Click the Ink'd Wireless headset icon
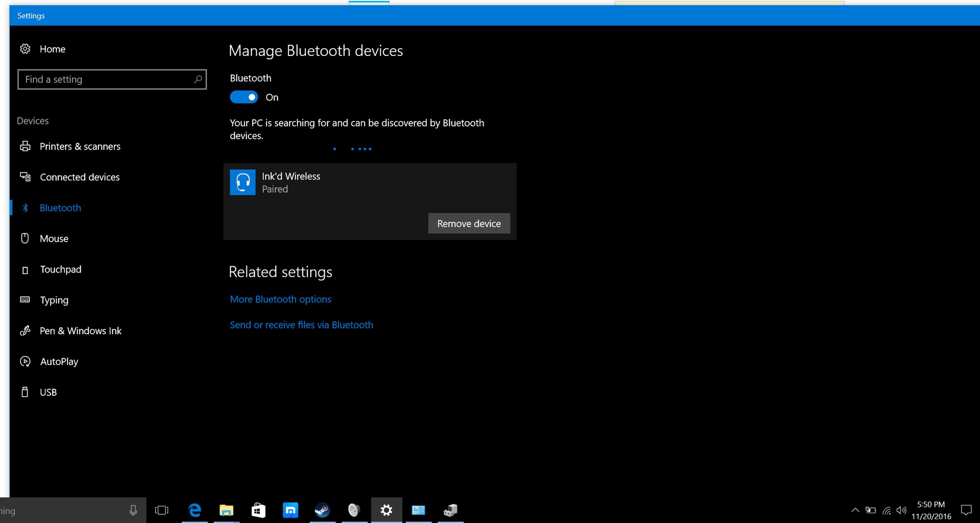Viewport: 980px width, 523px height. (243, 182)
